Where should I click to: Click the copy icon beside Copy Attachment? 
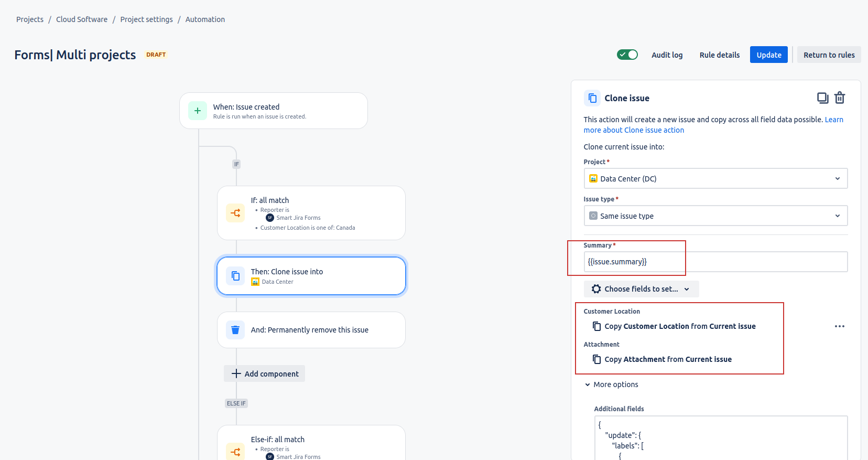tap(596, 359)
